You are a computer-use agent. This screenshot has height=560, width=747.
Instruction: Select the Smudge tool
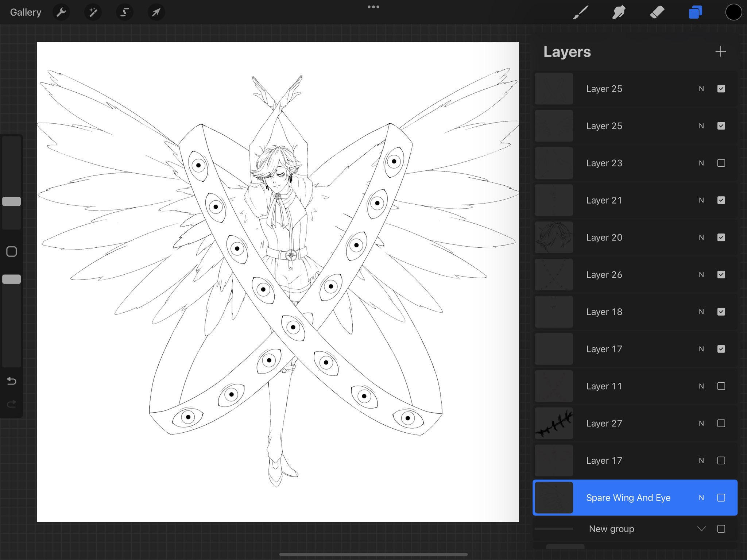coord(619,12)
